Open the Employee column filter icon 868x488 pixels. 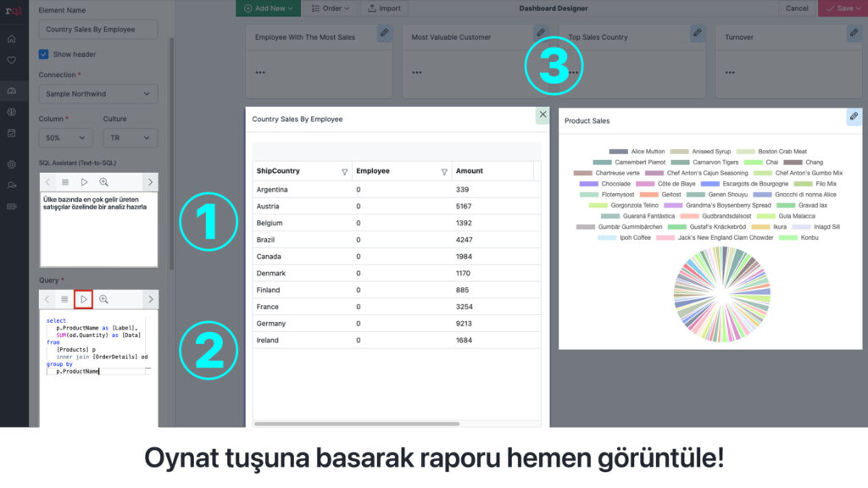[x=444, y=171]
